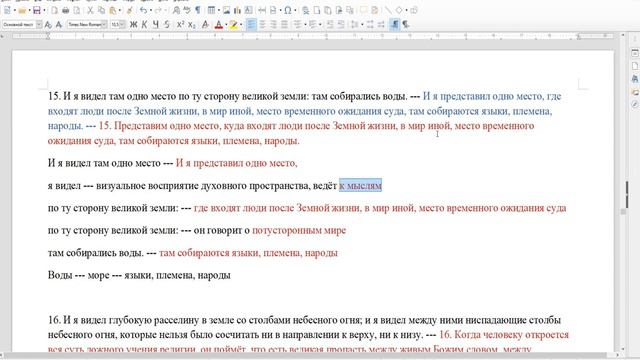The width and height of the screenshot is (640, 360).
Task: Toggle formatting marks pilcrow
Action: point(198,10)
